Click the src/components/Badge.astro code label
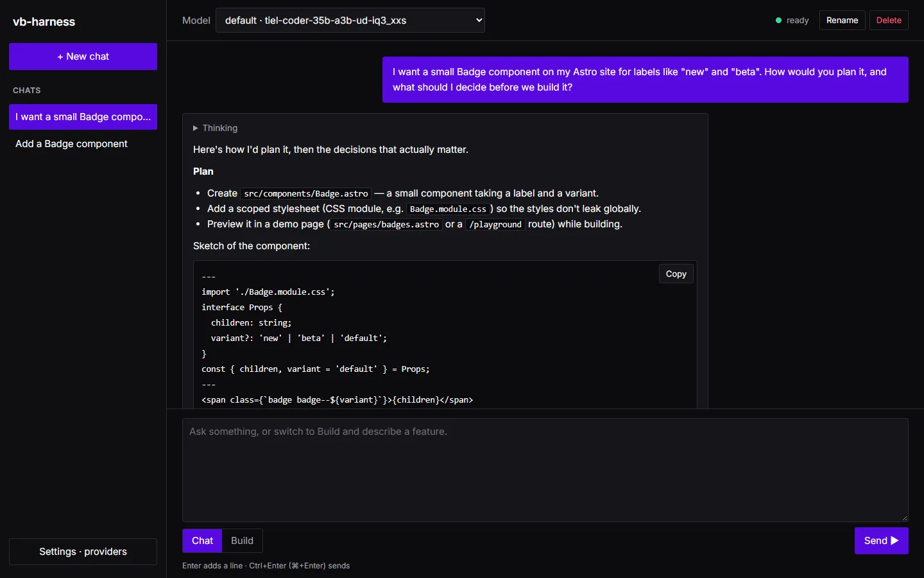Viewport: 924px width, 578px height. [305, 193]
